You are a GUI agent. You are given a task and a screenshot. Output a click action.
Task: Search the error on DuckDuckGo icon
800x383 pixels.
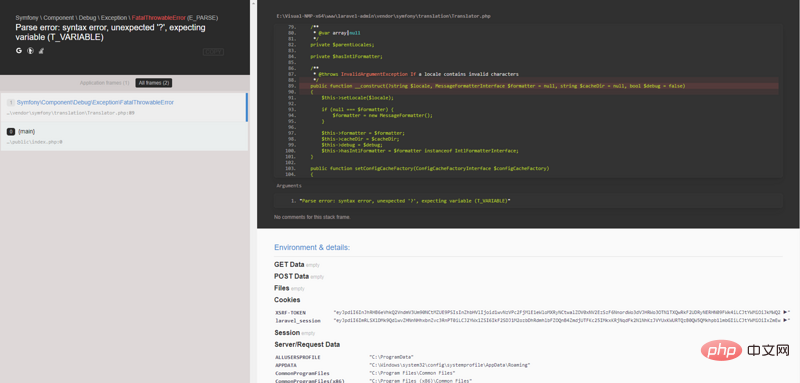click(31, 51)
